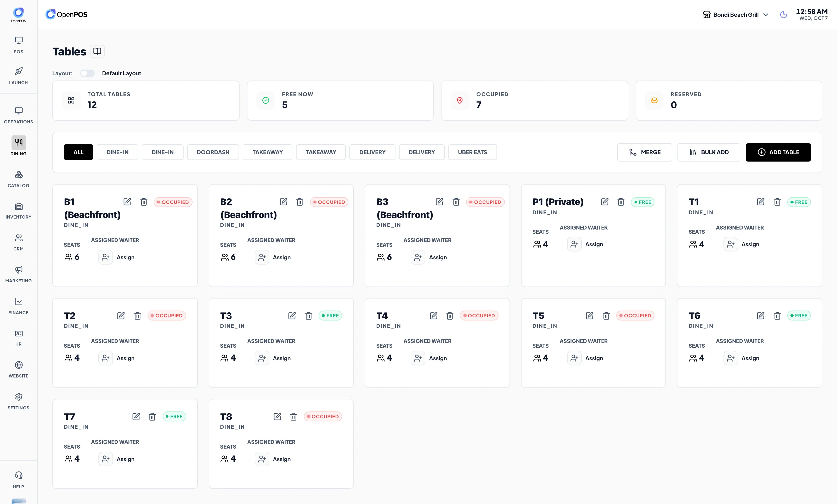
Task: Click the TOTAL TABLES summary card
Action: click(146, 100)
